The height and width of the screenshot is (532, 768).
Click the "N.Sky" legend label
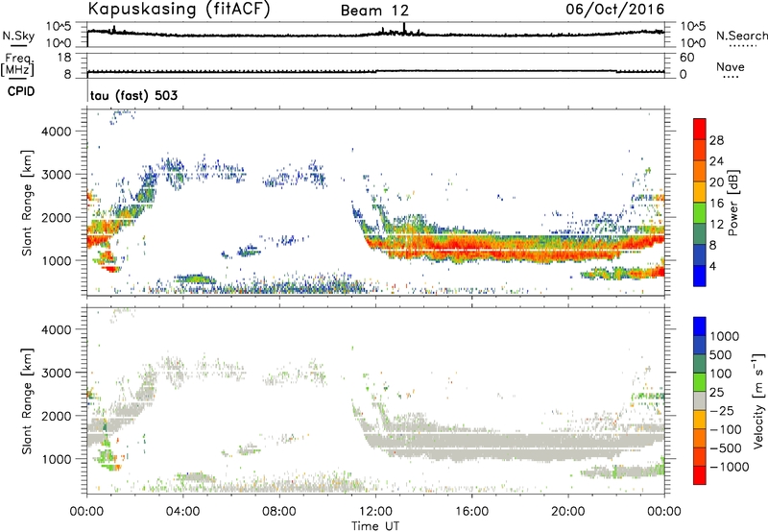pos(18,36)
